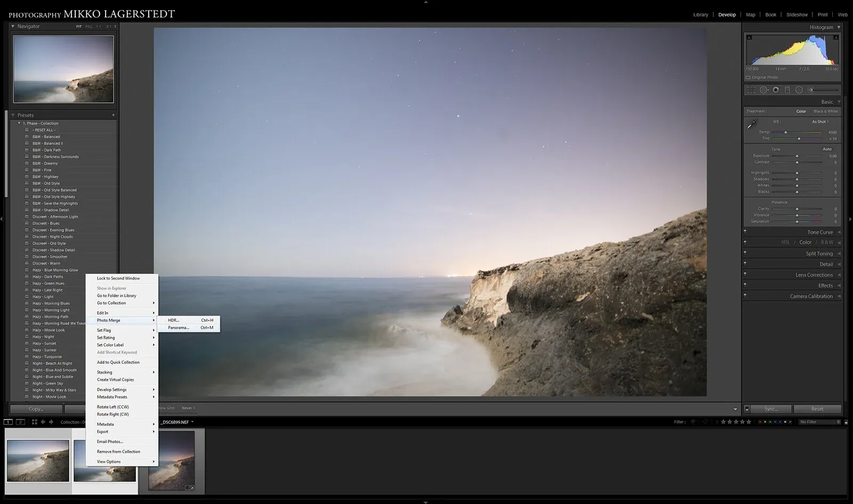Select the Crop Overlay tool
The image size is (853, 504).
(753, 90)
